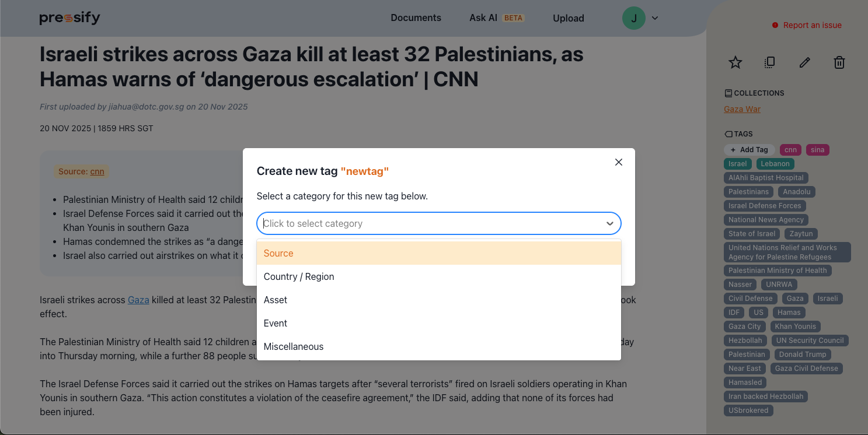Click the Report an issue link
Viewport: 868px width, 435px height.
(811, 25)
